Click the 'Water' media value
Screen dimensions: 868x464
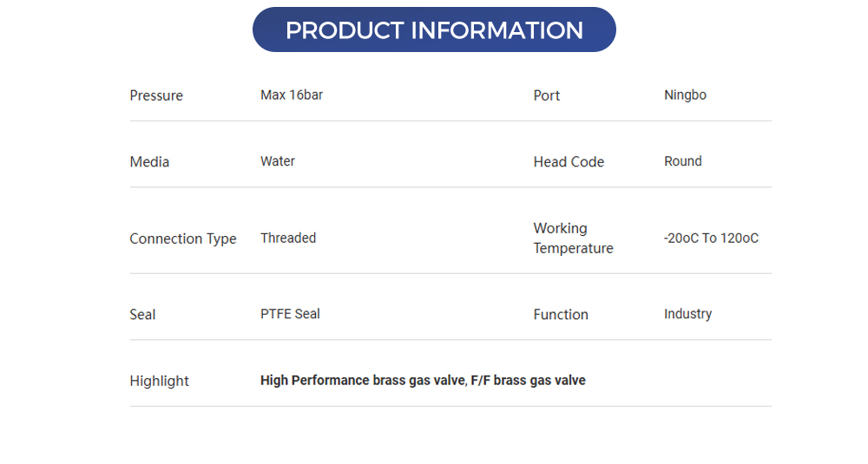(278, 161)
